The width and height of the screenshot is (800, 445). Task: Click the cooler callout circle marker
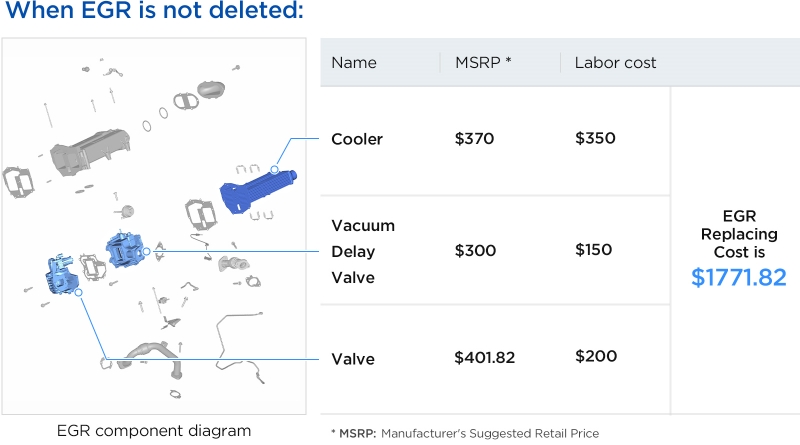tap(274, 169)
